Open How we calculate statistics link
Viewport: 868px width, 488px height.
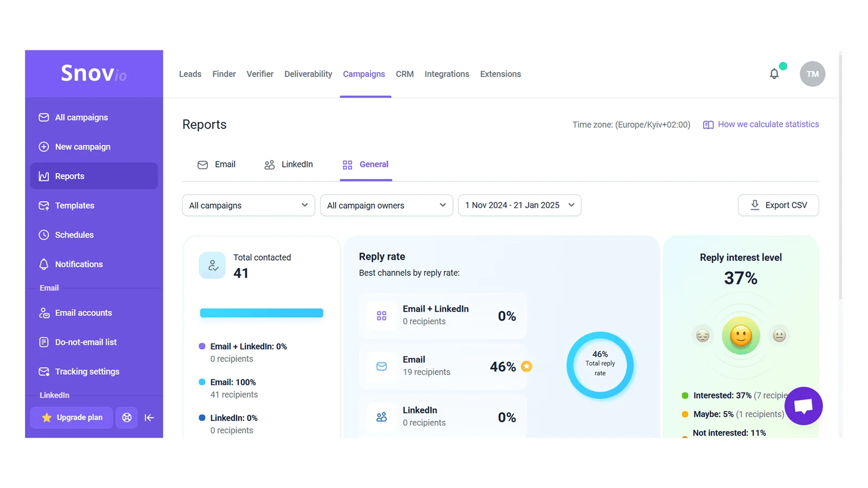point(768,124)
